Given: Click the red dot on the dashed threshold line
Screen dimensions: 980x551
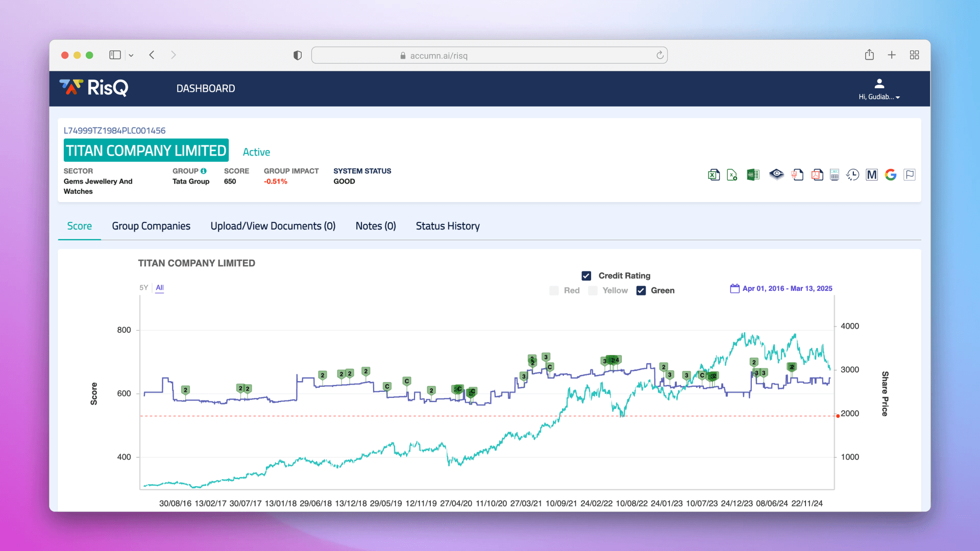Looking at the screenshot, I should tap(838, 416).
